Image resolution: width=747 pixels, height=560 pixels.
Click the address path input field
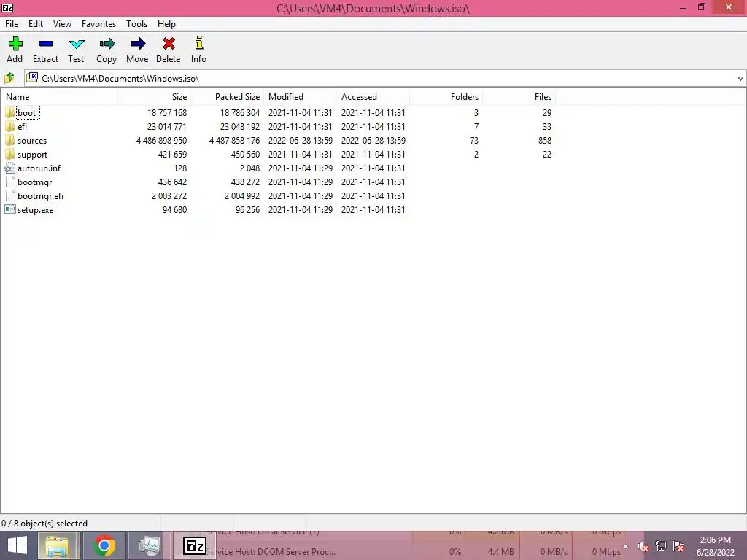[x=386, y=78]
